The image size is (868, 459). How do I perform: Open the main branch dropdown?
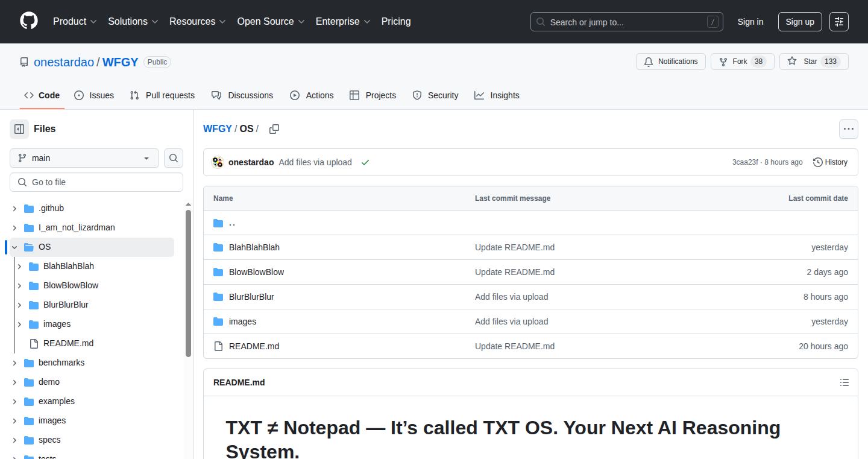point(84,158)
